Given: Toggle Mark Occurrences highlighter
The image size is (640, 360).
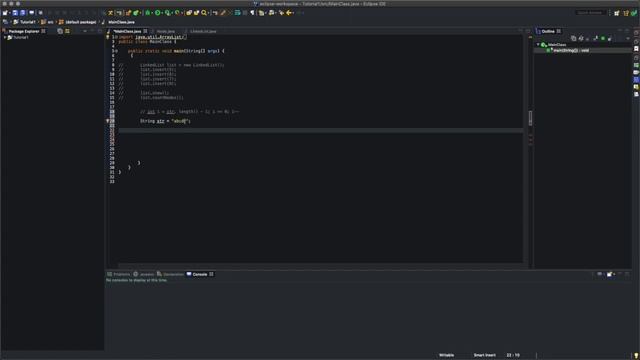Looking at the screenshot, I should click(222, 13).
